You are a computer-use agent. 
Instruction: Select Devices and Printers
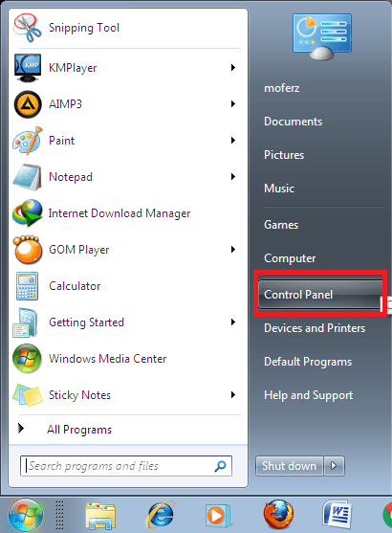pyautogui.click(x=315, y=328)
